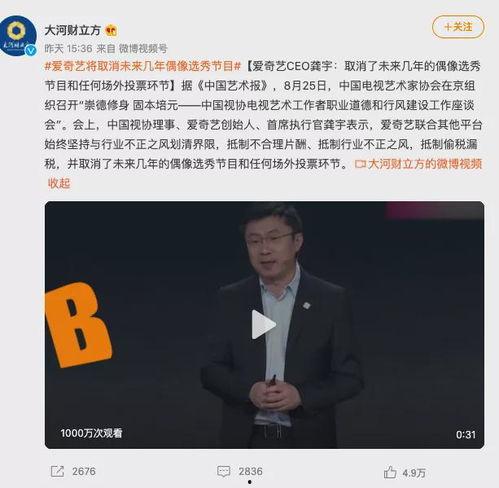Image resolution: width=499 pixels, height=488 pixels.
Task: Click the membership badge beside the username
Action: 111,31
